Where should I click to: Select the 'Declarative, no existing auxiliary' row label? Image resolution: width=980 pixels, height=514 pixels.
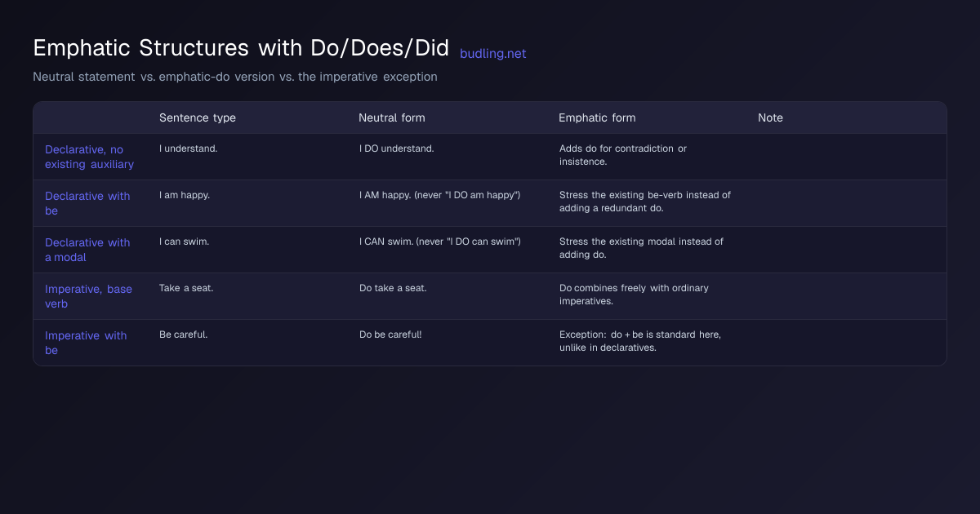(x=90, y=157)
